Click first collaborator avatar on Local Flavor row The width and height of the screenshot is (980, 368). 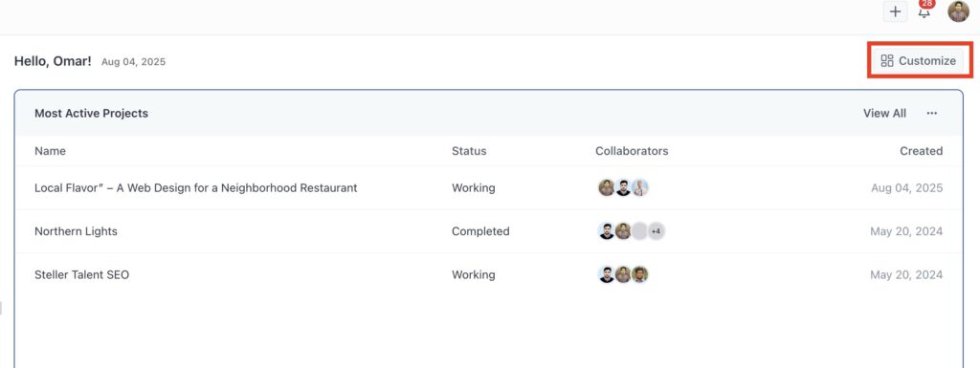click(x=606, y=187)
